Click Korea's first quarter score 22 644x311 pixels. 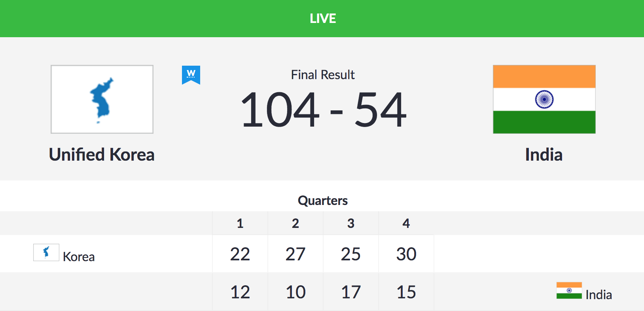[x=240, y=254]
